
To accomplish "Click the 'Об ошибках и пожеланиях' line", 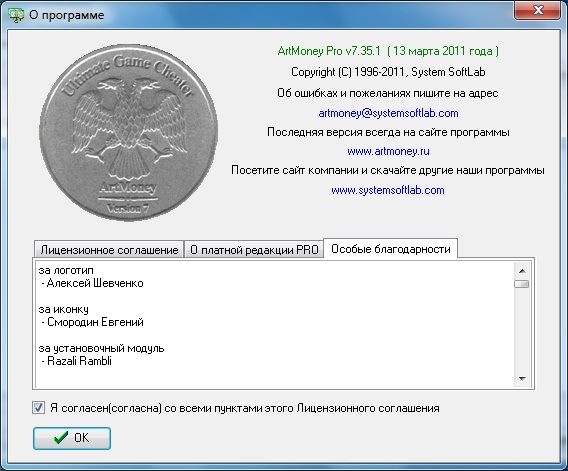I will tap(388, 93).
